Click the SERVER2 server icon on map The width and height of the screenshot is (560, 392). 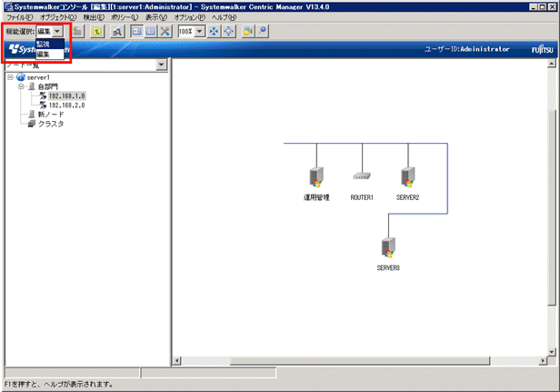click(408, 177)
